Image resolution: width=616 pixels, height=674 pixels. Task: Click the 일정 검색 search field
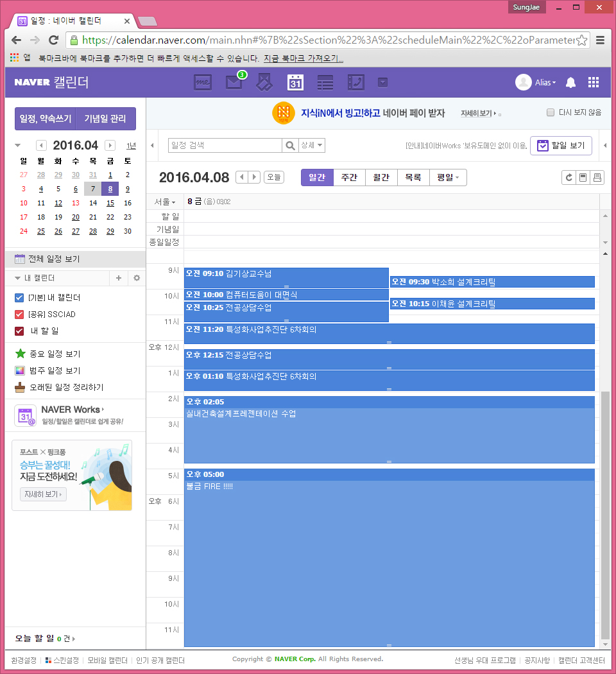tap(225, 146)
